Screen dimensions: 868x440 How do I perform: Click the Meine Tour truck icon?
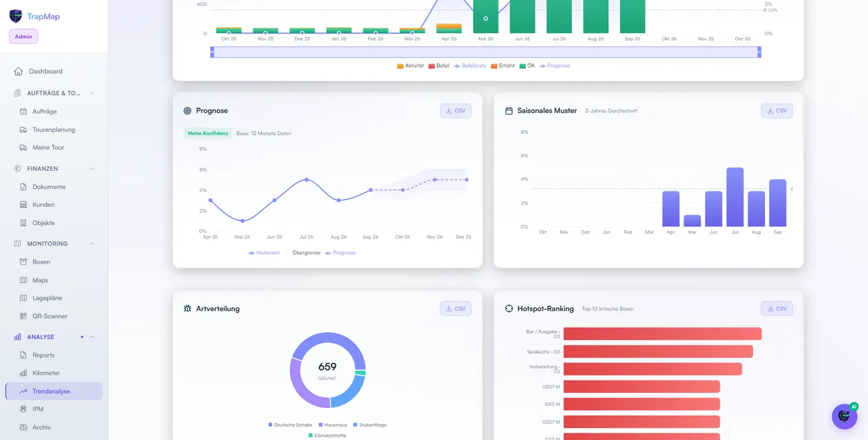[x=24, y=147]
